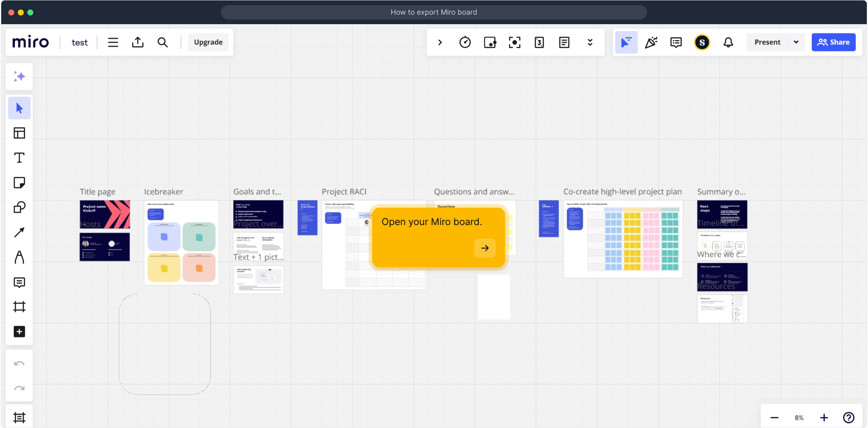Viewport: 868px width, 428px height.
Task: Select the Text tool
Action: pos(19,158)
